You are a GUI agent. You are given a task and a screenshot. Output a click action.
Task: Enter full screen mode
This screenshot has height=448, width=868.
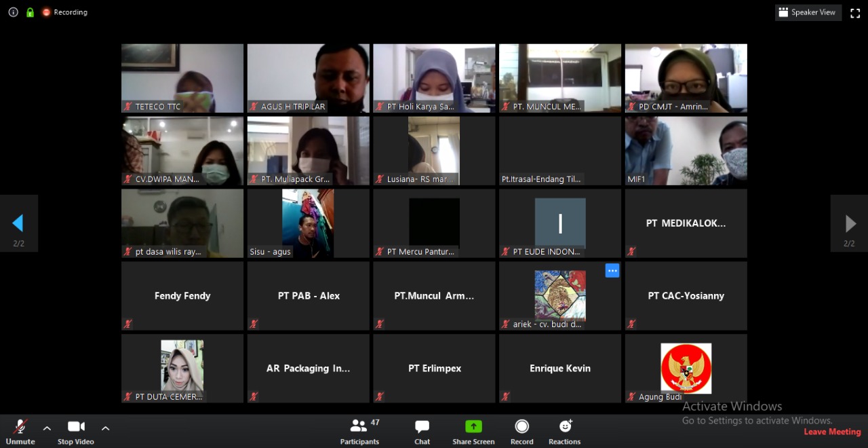click(855, 13)
